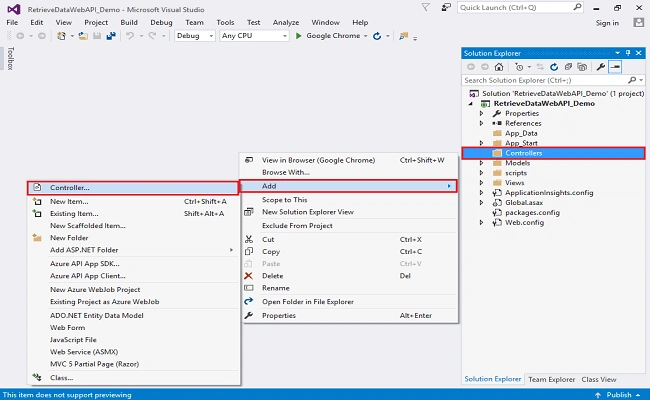Open the Add ASP.NET Folder submenu

[x=133, y=250]
